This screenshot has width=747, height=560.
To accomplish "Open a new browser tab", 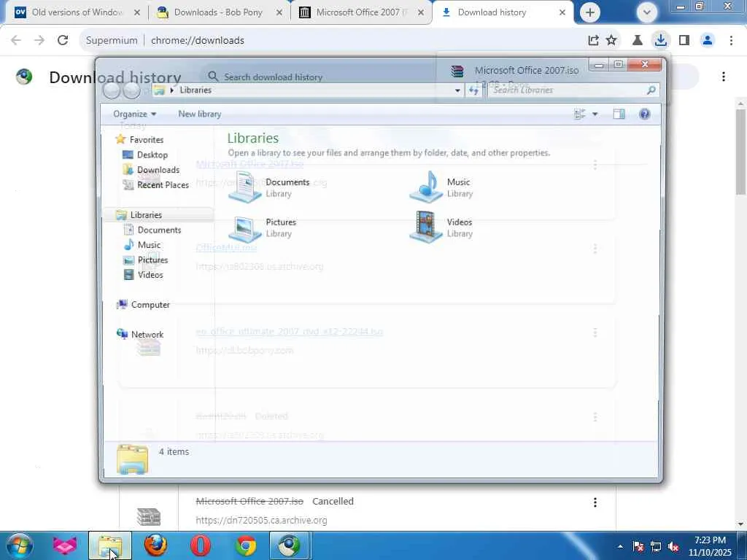I will click(x=589, y=12).
